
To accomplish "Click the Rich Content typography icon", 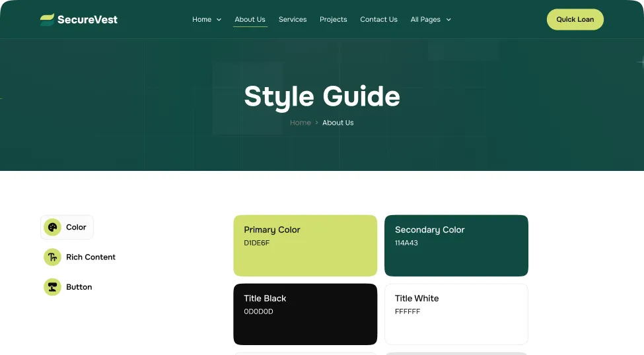I will coord(53,257).
